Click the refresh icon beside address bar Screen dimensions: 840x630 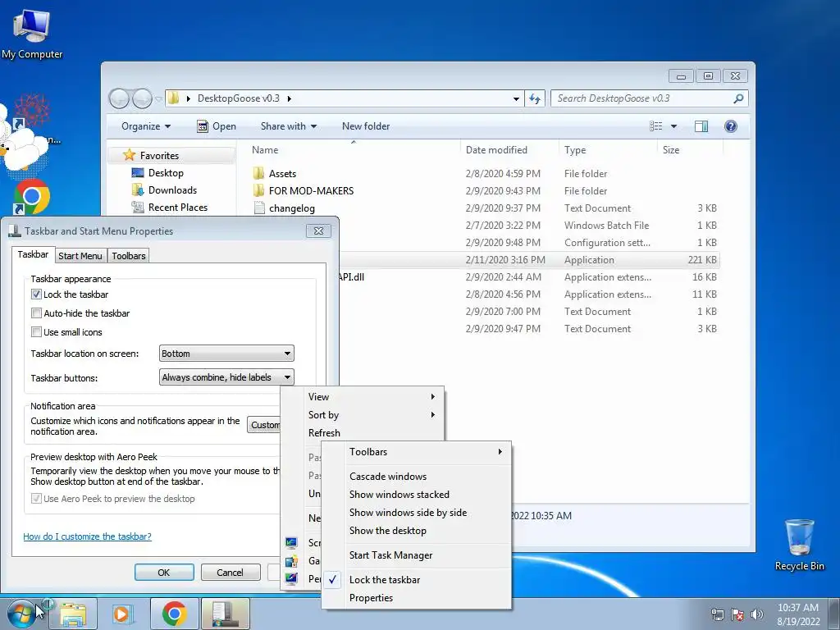pyautogui.click(x=535, y=98)
